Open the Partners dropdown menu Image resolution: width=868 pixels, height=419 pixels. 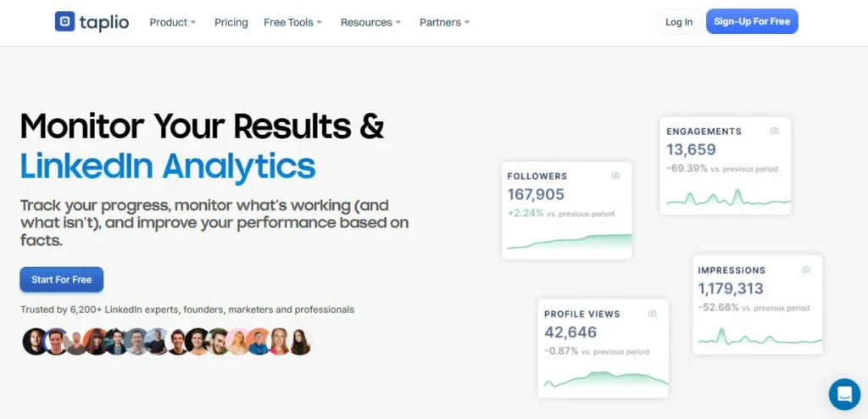(x=445, y=22)
